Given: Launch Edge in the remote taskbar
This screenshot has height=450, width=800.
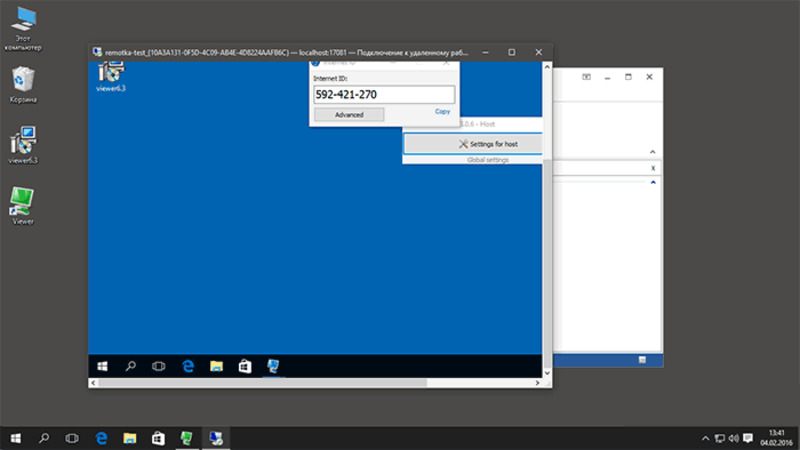Looking at the screenshot, I should (x=188, y=366).
